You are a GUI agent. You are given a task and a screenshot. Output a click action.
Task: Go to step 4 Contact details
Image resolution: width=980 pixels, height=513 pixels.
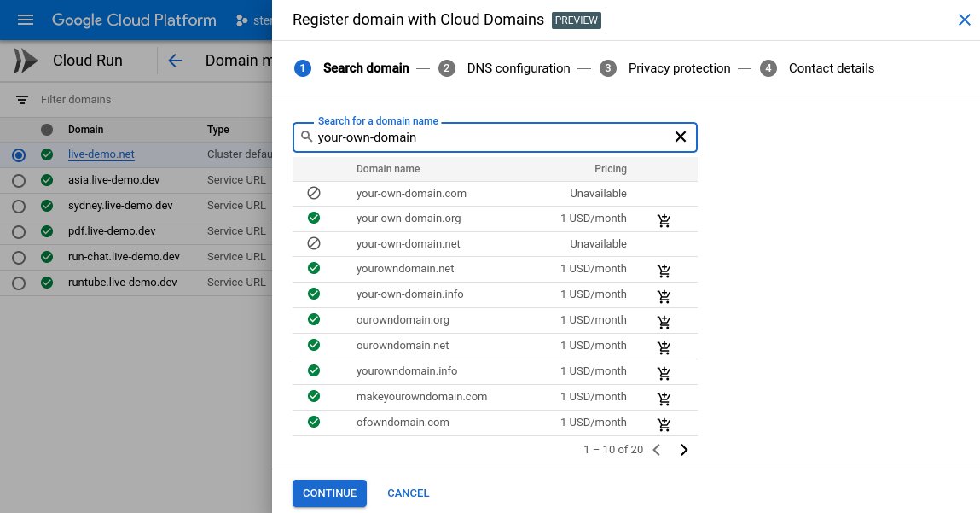coord(817,68)
